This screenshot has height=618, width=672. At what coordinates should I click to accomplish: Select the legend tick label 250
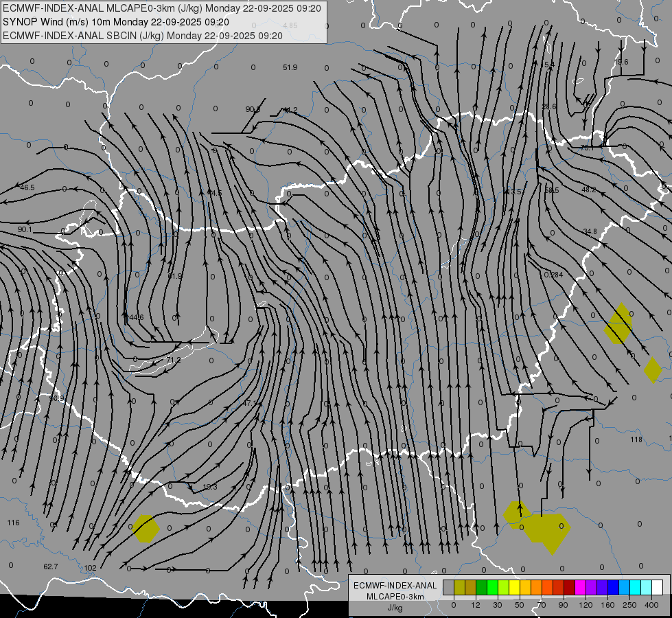click(629, 605)
